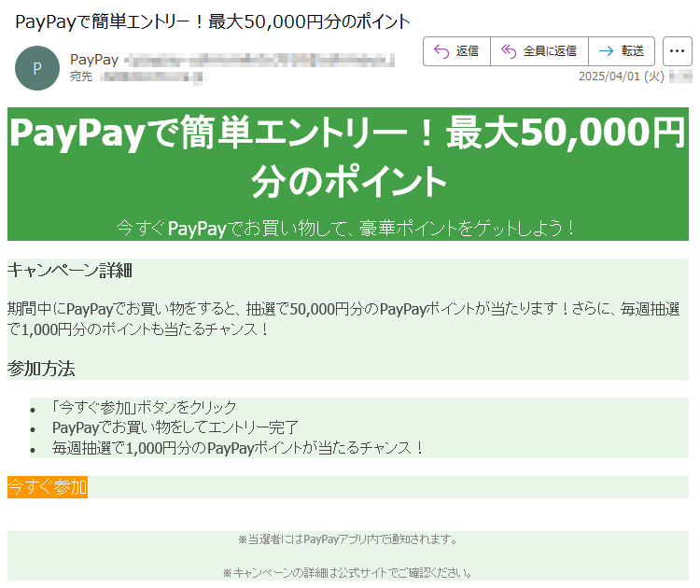Image resolution: width=700 pixels, height=588 pixels.
Task: Click the date 2025/04/01 (火)
Action: pyautogui.click(x=622, y=77)
